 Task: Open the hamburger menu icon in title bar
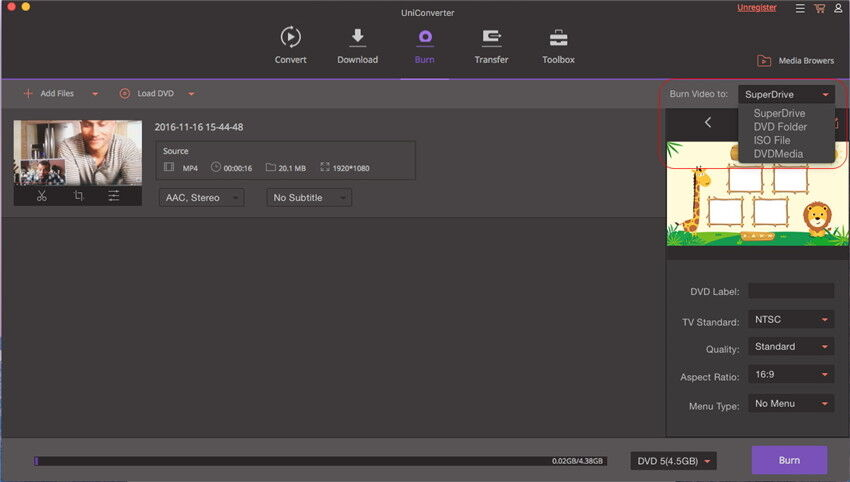point(799,9)
